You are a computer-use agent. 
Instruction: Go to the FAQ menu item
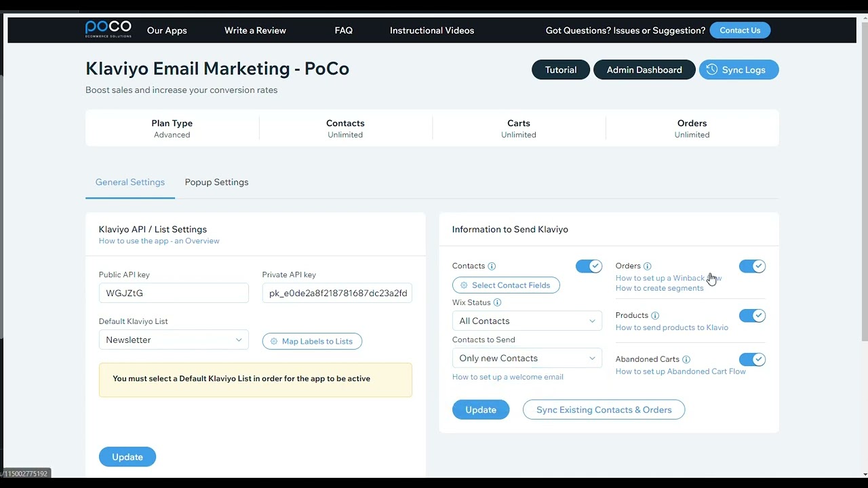click(344, 30)
